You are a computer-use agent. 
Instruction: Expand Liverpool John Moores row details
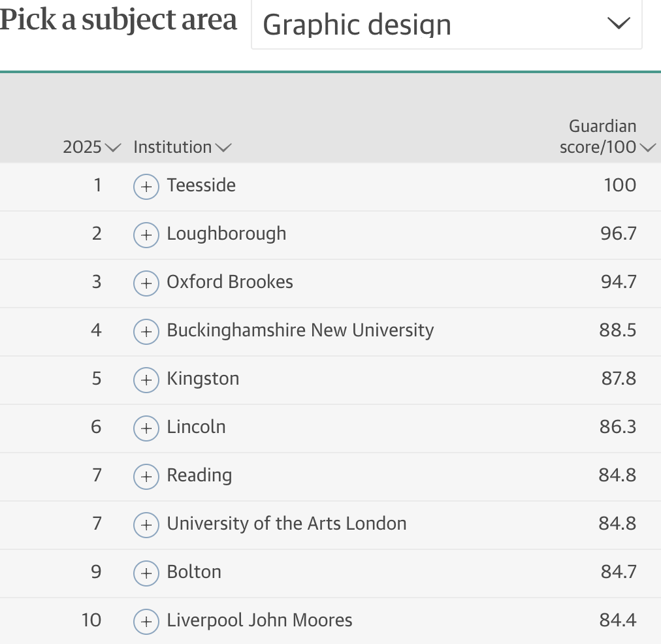click(x=146, y=622)
